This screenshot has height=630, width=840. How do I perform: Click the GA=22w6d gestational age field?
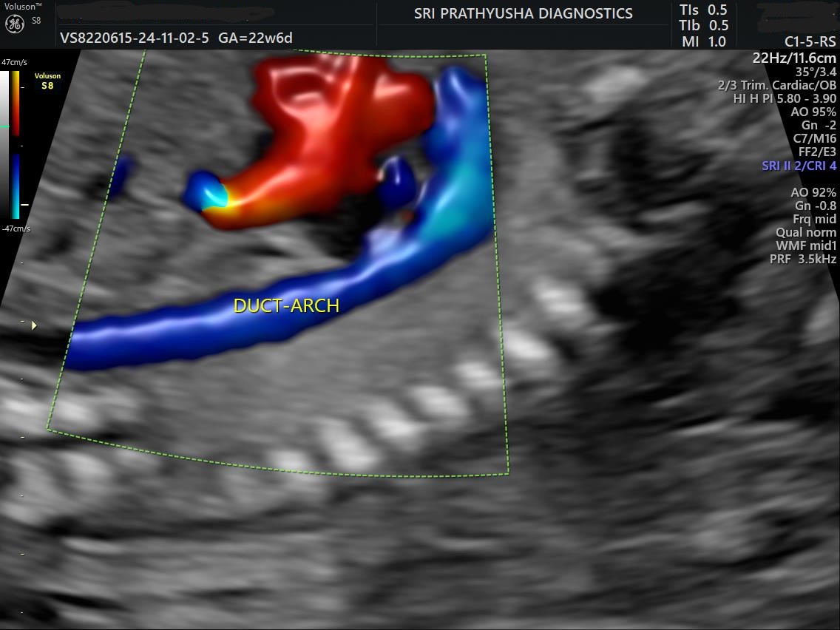coord(260,38)
